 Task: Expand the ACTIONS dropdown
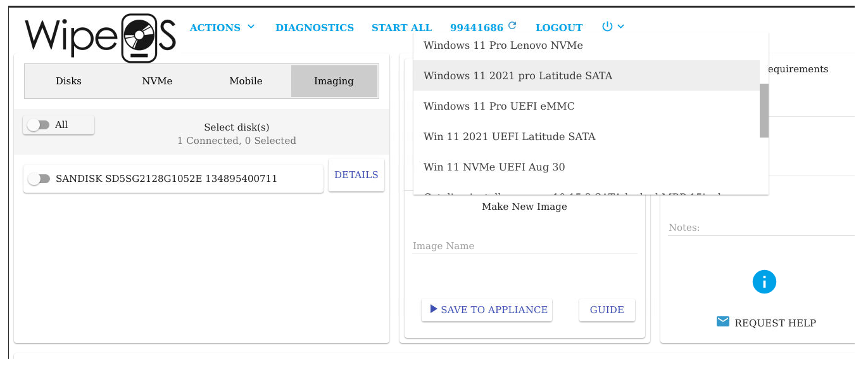point(222,27)
